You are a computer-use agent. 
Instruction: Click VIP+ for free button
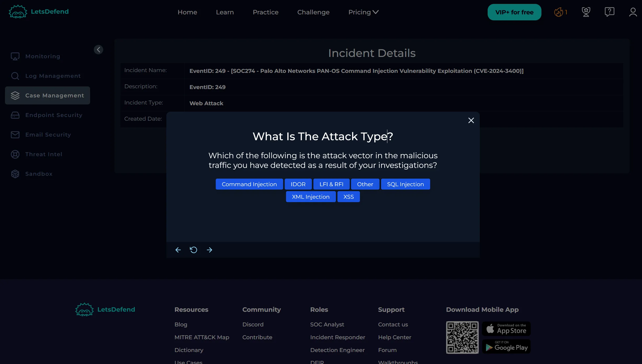pyautogui.click(x=514, y=12)
